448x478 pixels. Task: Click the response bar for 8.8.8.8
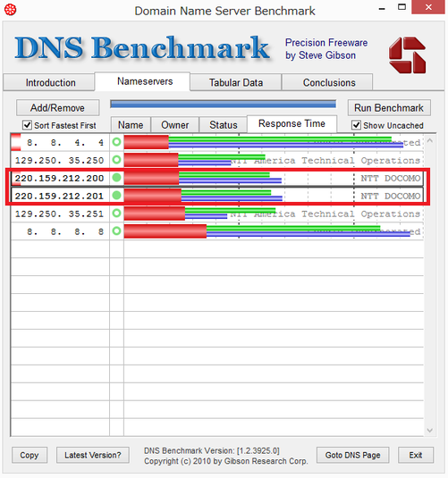click(267, 231)
